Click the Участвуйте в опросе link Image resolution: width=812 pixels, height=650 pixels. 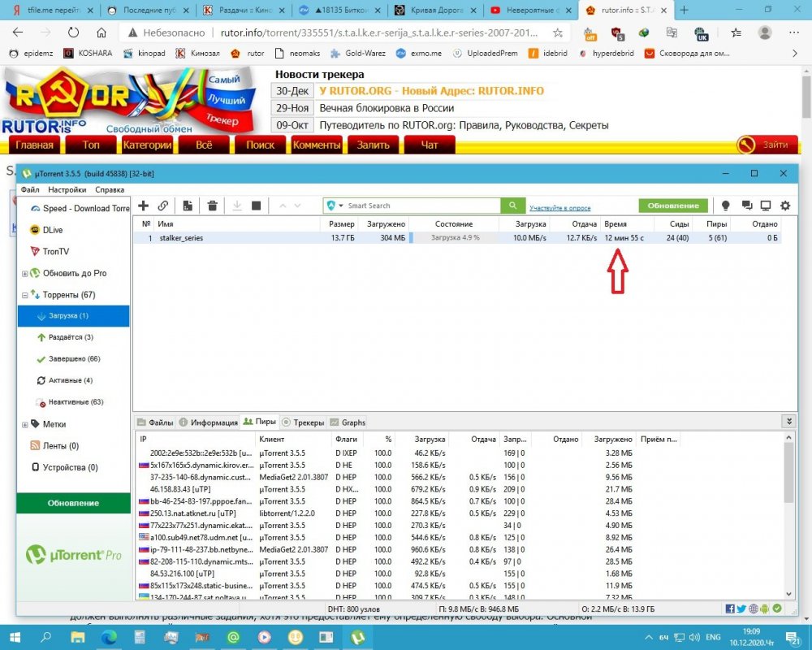click(559, 208)
